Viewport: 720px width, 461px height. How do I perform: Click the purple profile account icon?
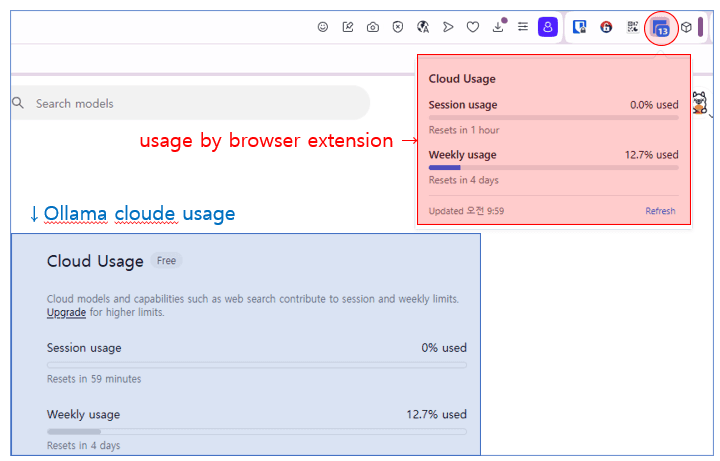point(548,27)
